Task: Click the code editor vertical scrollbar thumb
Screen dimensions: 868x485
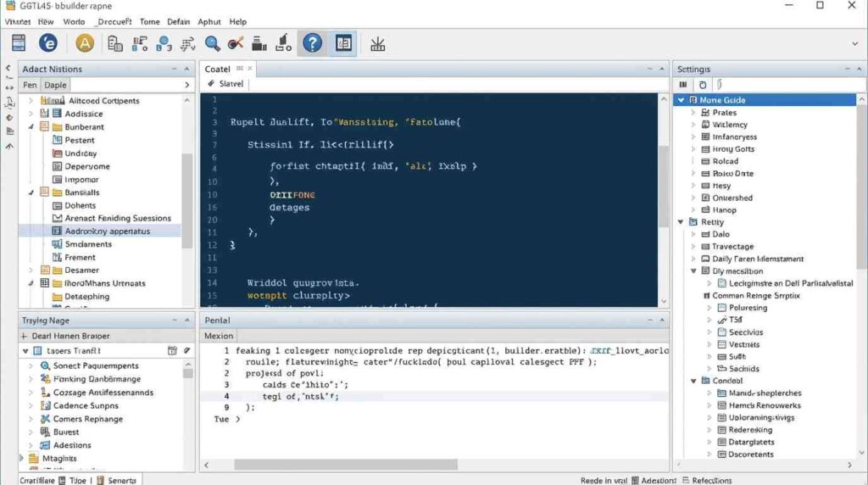Action: click(664, 186)
